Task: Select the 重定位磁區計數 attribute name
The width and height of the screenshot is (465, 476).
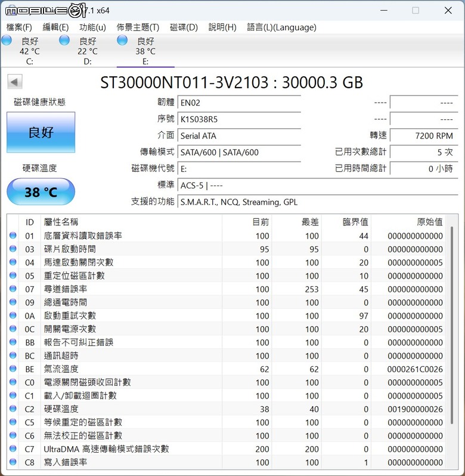Action: coord(74,276)
